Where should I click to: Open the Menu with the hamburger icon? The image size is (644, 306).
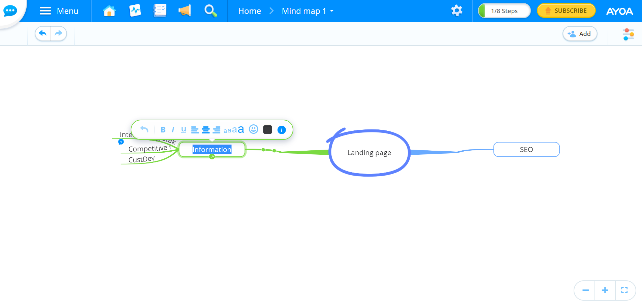point(45,11)
